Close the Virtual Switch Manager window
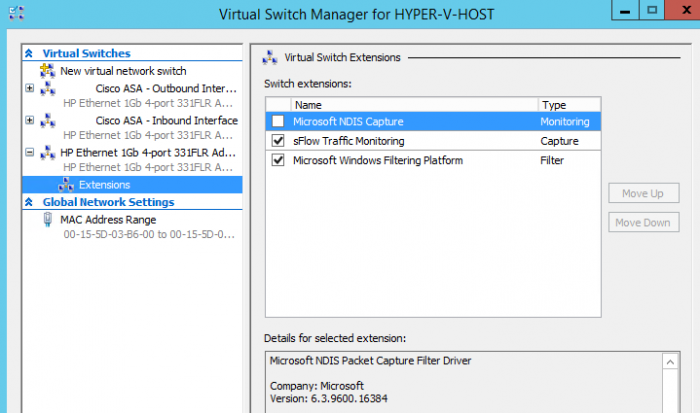 tap(683, 10)
